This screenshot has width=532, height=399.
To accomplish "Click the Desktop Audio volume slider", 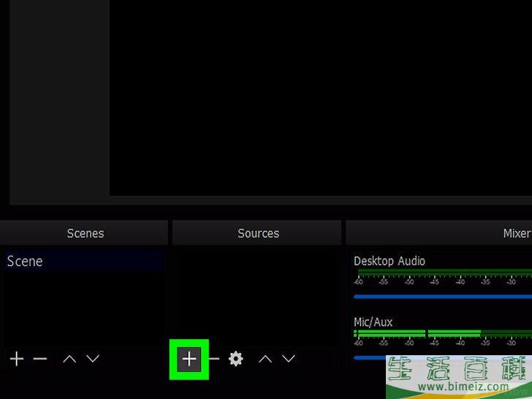I will coord(438,297).
